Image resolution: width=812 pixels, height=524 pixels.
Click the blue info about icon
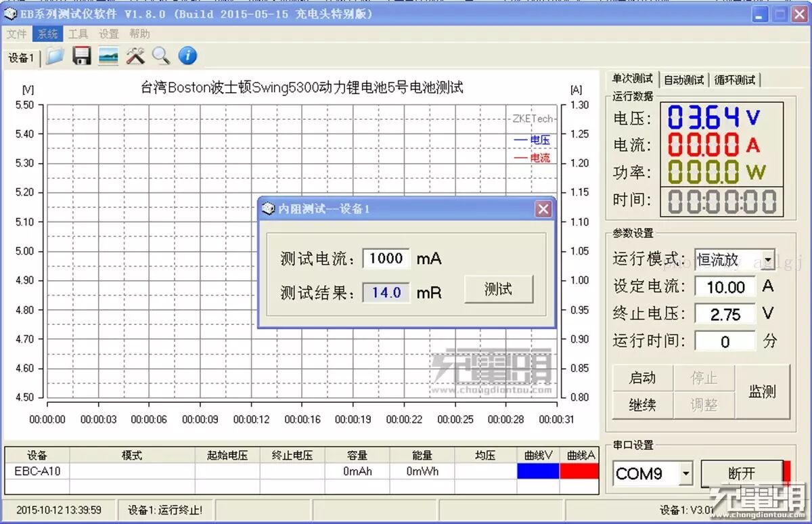tap(187, 56)
